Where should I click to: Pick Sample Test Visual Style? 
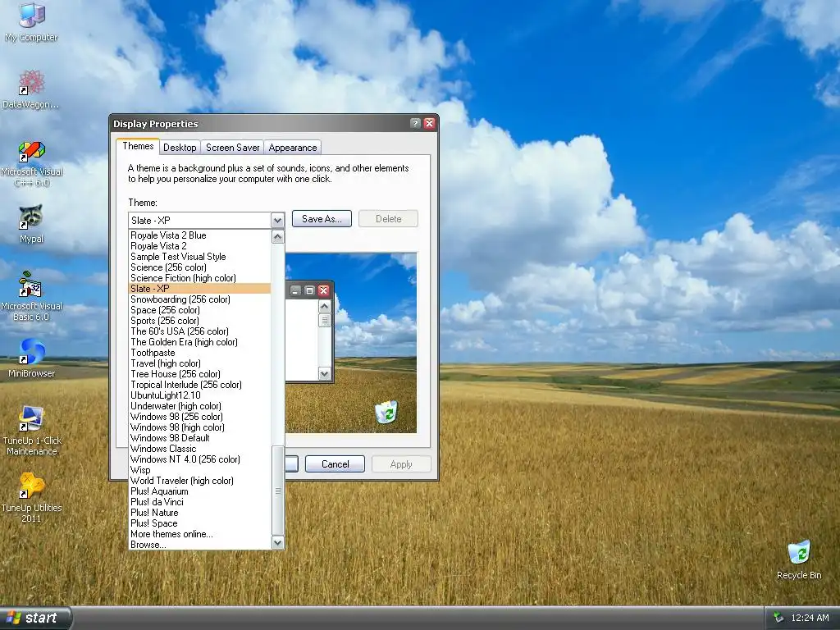click(x=199, y=257)
